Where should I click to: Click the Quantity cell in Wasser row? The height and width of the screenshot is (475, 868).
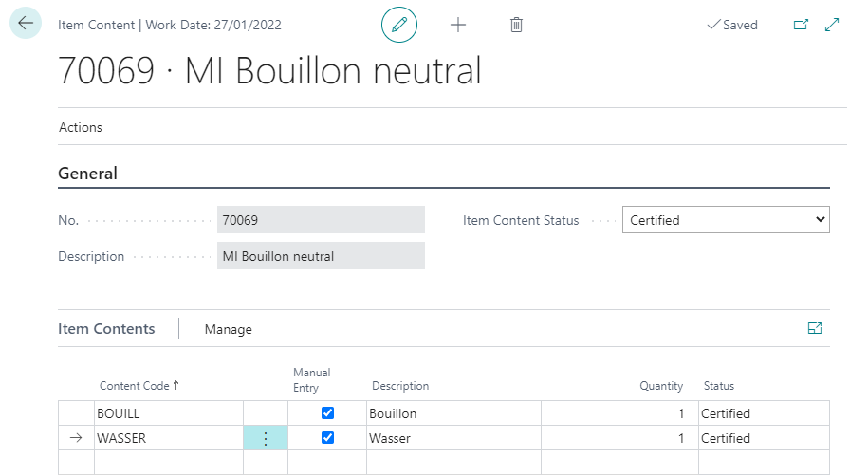(x=619, y=438)
